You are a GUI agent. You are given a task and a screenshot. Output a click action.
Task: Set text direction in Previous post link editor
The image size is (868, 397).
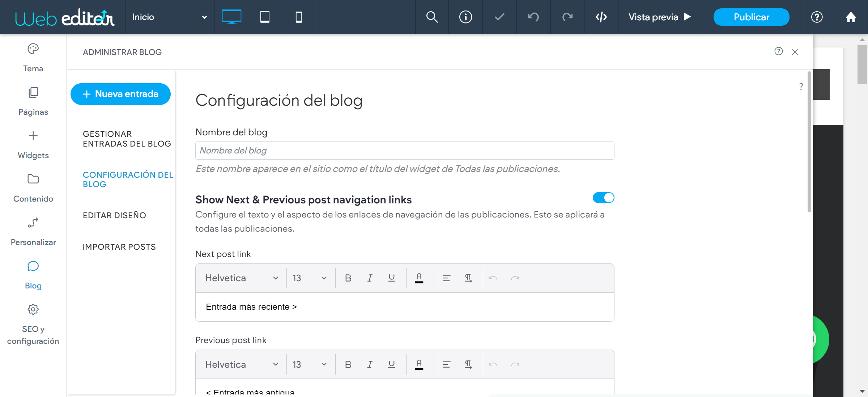click(468, 364)
